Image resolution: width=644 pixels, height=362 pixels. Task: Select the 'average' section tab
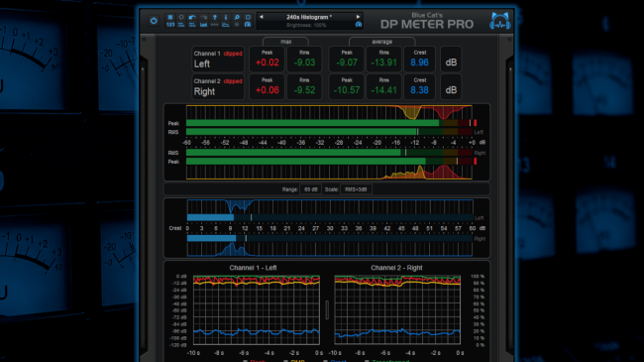click(382, 42)
